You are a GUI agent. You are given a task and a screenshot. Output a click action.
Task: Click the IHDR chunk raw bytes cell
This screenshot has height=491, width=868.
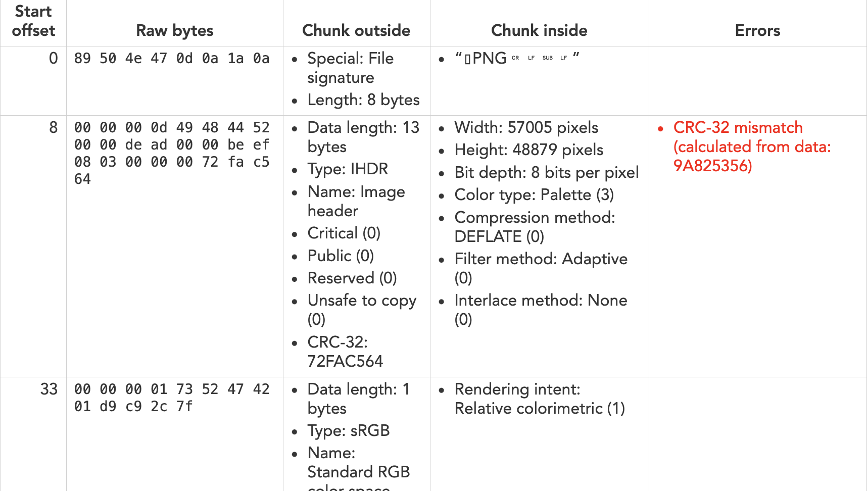pyautogui.click(x=172, y=154)
